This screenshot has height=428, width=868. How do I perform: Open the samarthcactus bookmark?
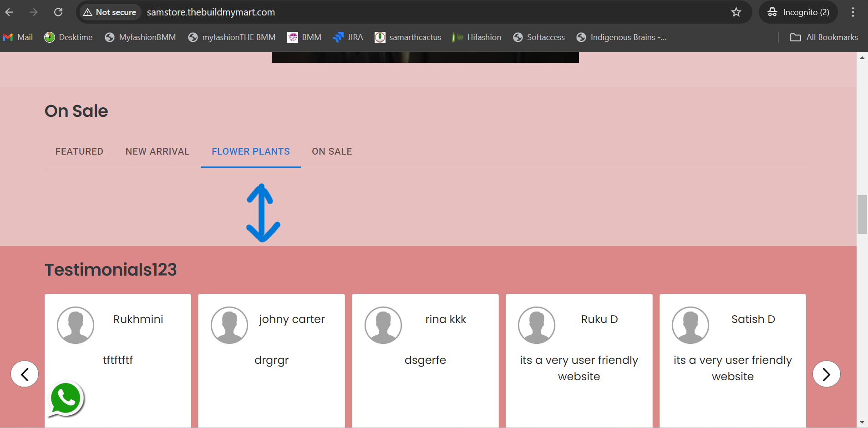tap(408, 37)
